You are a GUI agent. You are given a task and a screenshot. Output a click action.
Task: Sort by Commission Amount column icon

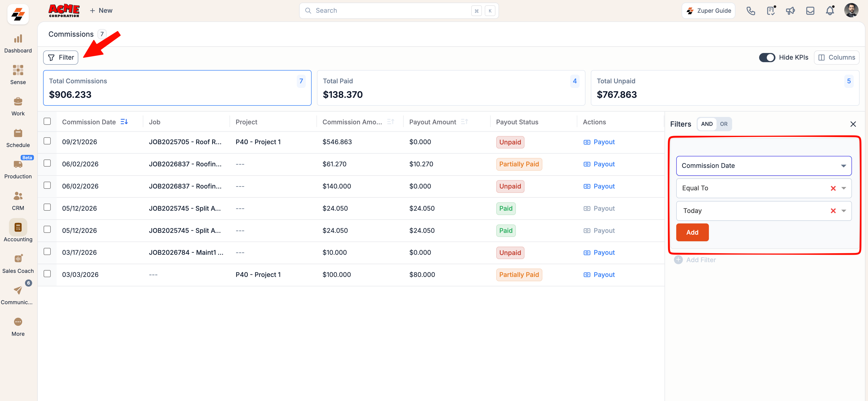click(x=391, y=122)
